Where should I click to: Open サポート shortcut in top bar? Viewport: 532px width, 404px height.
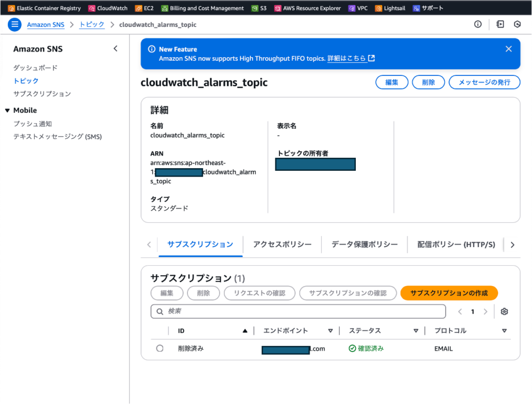tap(428, 8)
